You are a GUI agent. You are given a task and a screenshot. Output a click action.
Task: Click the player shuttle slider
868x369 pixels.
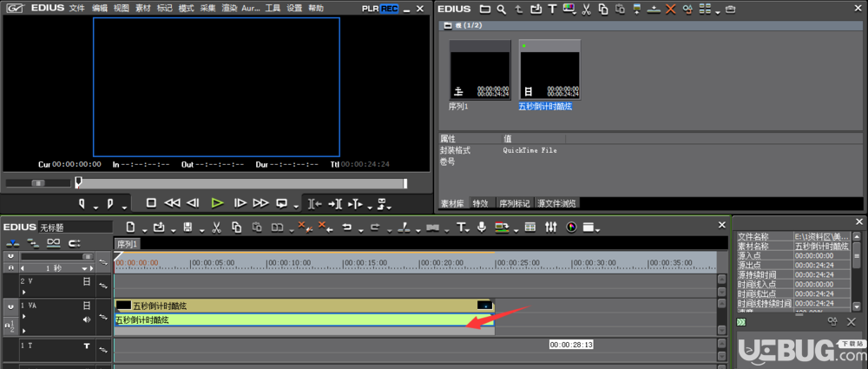(38, 183)
